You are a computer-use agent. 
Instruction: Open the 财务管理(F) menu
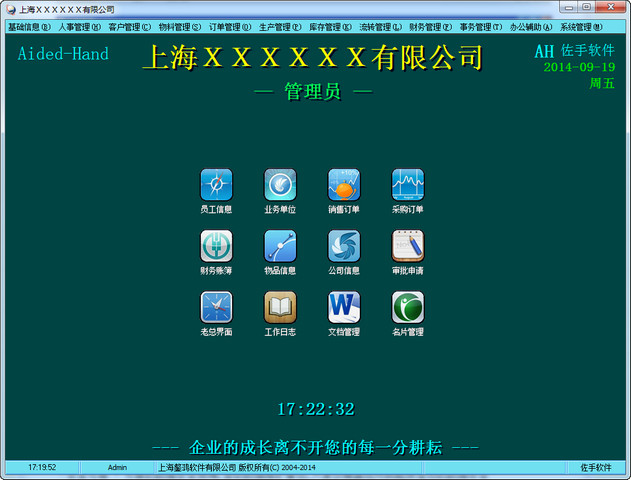point(431,27)
